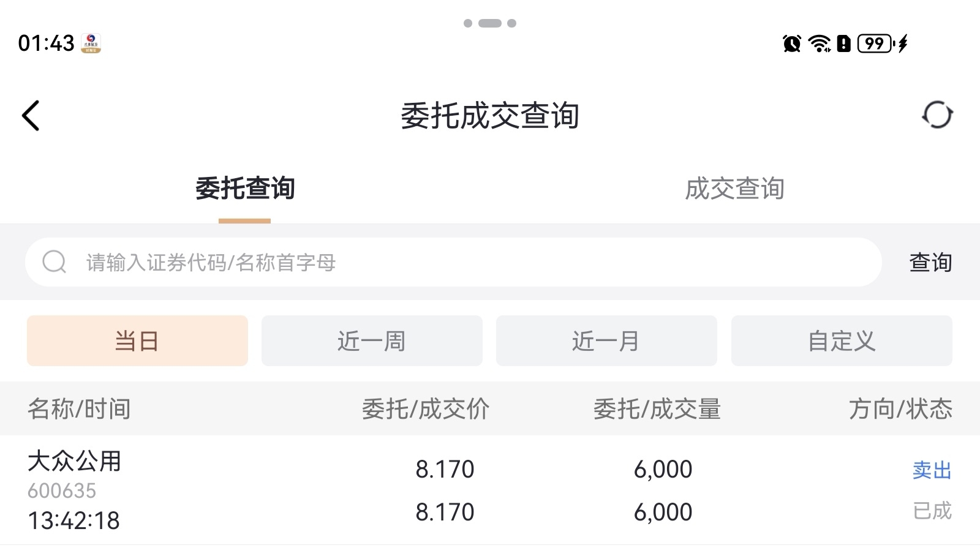Select the 当日 date range filter
980x548 pixels.
click(x=137, y=341)
